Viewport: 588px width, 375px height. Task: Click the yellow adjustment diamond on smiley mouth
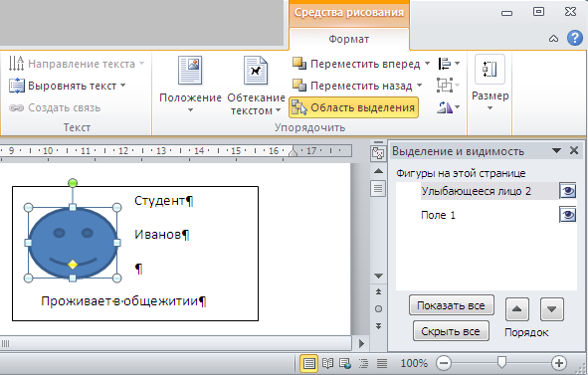[73, 265]
